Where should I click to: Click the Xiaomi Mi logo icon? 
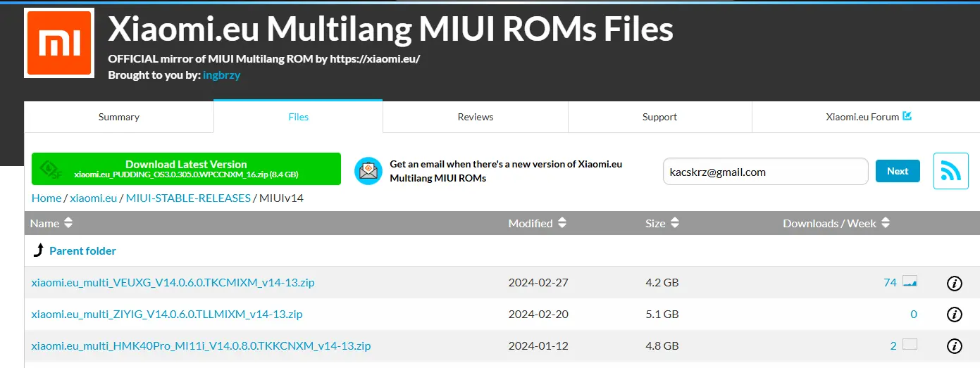59,43
